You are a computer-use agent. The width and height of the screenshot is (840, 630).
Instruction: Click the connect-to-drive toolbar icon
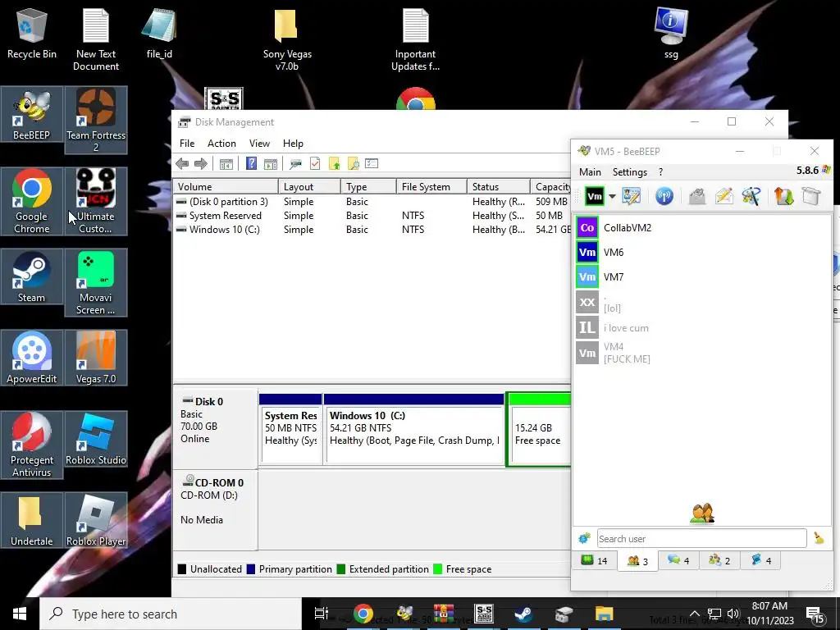click(x=295, y=164)
